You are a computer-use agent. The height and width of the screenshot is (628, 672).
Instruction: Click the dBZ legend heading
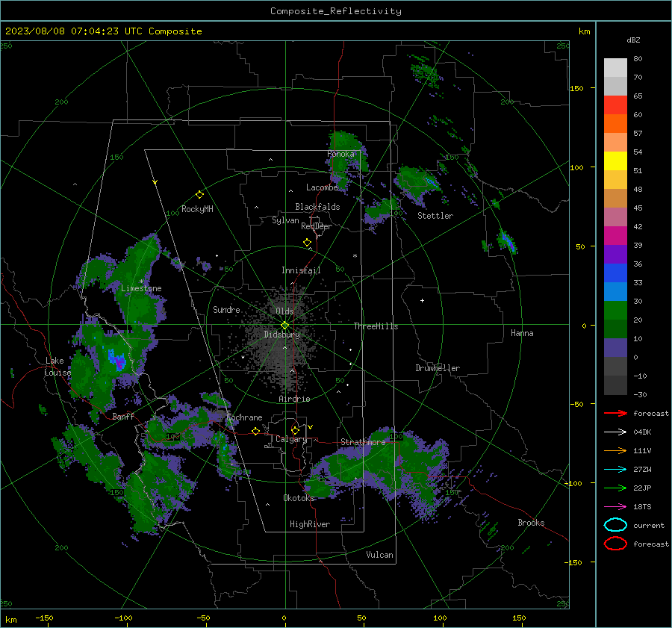[x=633, y=40]
